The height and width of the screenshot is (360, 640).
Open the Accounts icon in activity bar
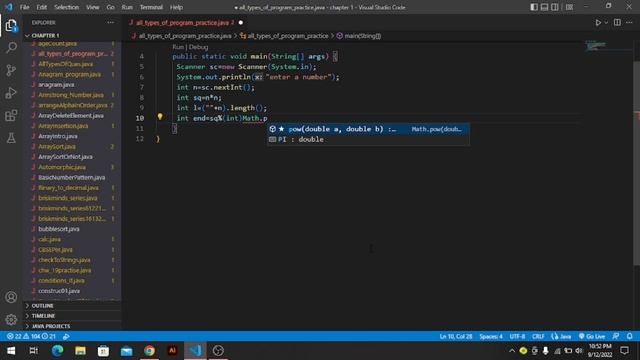tap(11, 297)
